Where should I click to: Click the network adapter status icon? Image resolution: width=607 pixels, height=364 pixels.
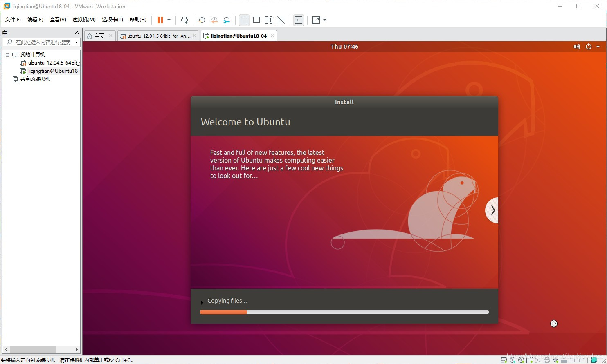[538, 360]
